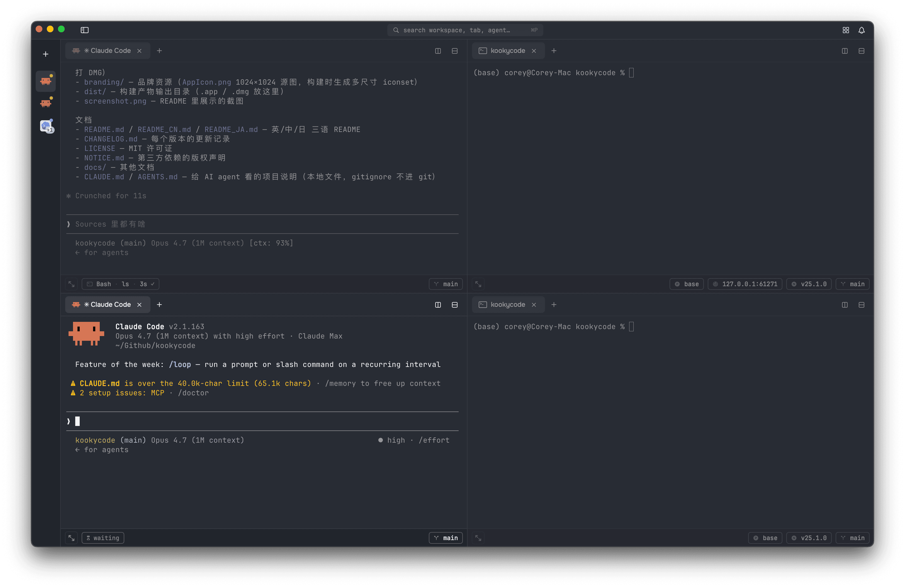
Task: Click the CHANGELOG.md file name
Action: click(x=111, y=139)
